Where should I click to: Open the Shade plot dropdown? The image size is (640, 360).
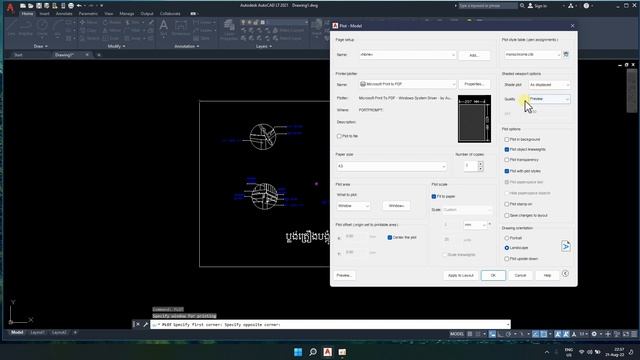(x=549, y=84)
